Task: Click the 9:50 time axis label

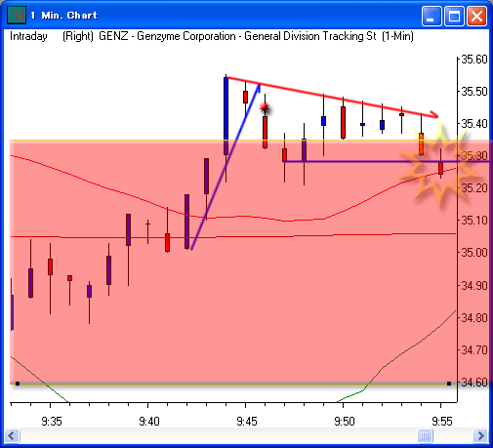Action: coord(345,422)
